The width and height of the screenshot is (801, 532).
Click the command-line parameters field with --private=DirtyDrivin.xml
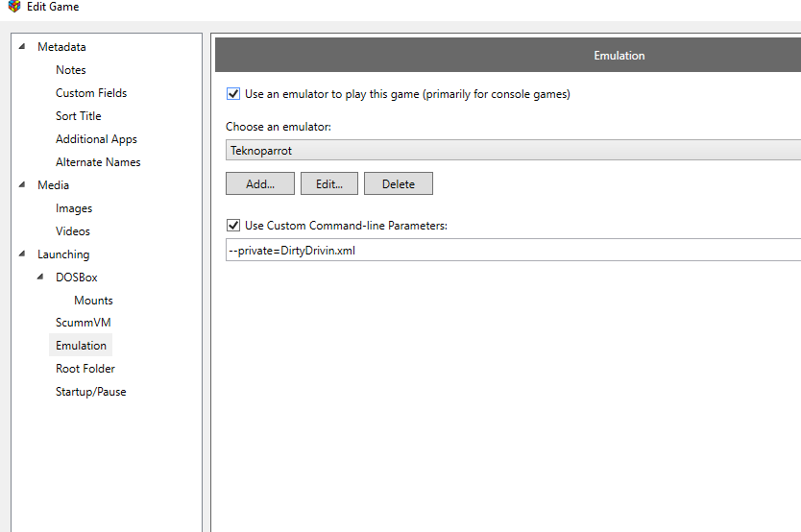pos(513,251)
